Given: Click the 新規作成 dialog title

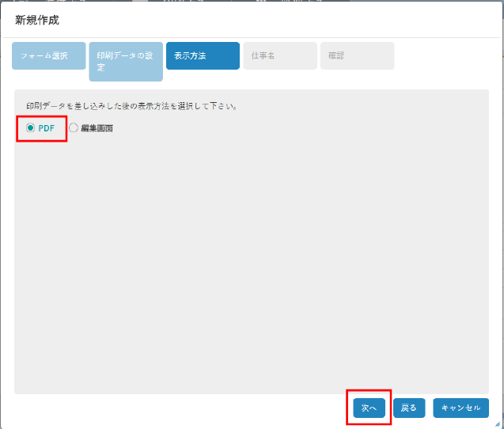Looking at the screenshot, I should (37, 21).
